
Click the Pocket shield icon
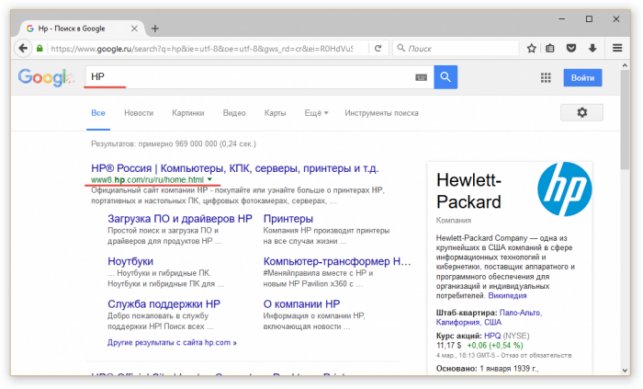(x=571, y=48)
